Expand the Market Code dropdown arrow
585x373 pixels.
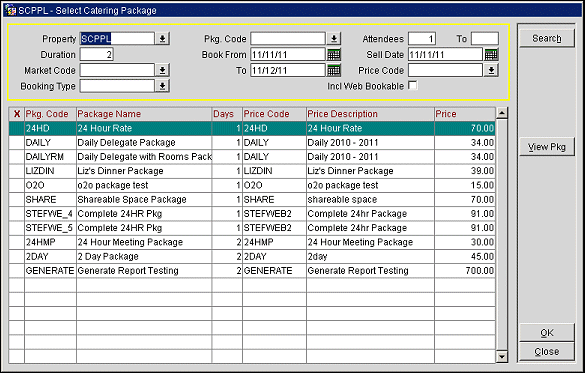click(162, 70)
